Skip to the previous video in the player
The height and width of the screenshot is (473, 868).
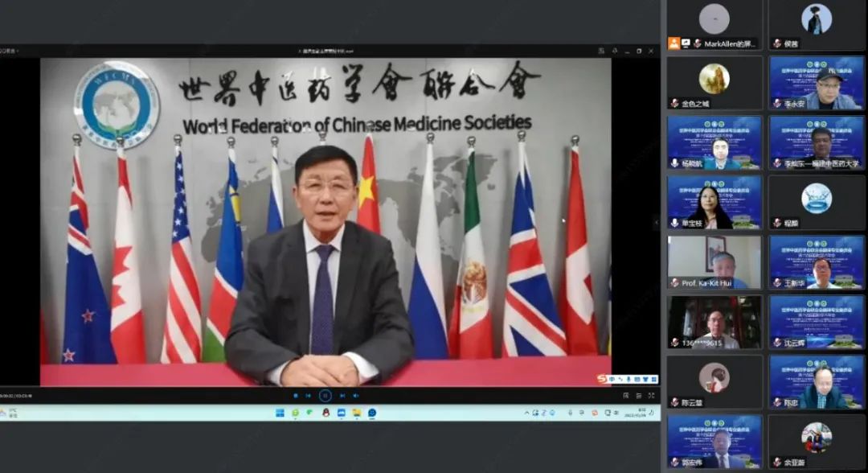(x=309, y=396)
